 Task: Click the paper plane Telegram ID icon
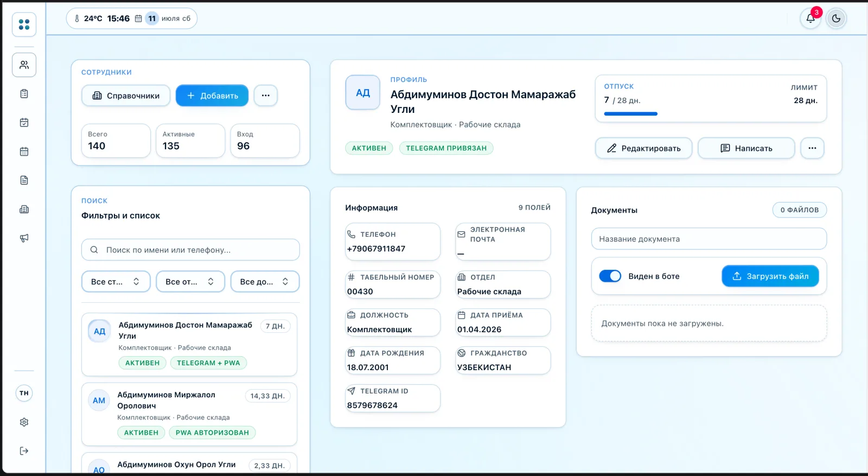tap(351, 391)
